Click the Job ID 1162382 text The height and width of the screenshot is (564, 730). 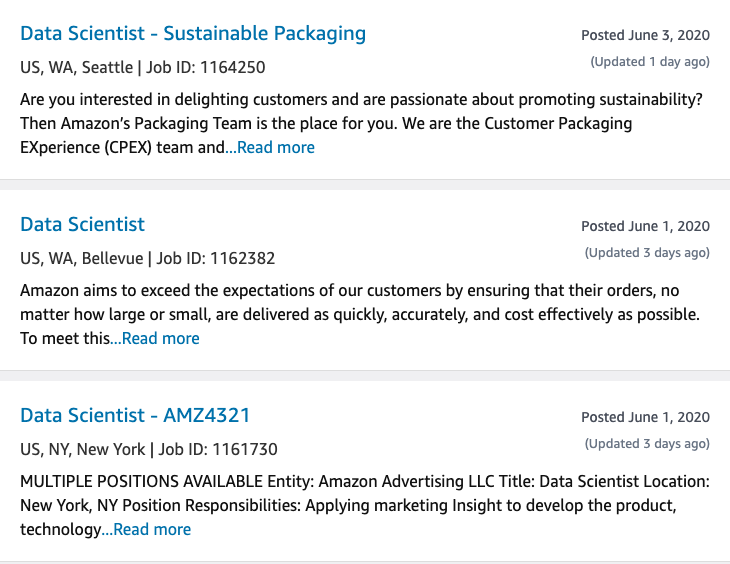tap(216, 259)
